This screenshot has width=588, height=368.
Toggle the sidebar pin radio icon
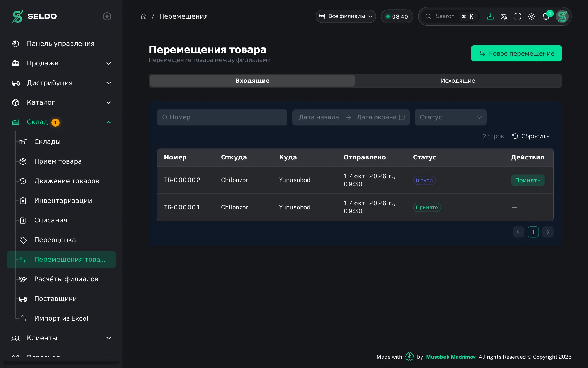click(x=107, y=16)
